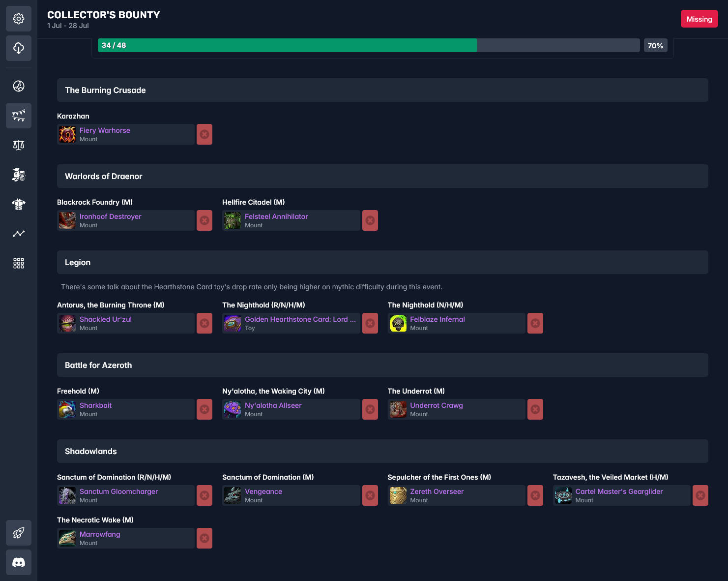Click the 1 Jul - 28 Jul date range
Screen dimensions: 728x581
[x=68, y=26]
